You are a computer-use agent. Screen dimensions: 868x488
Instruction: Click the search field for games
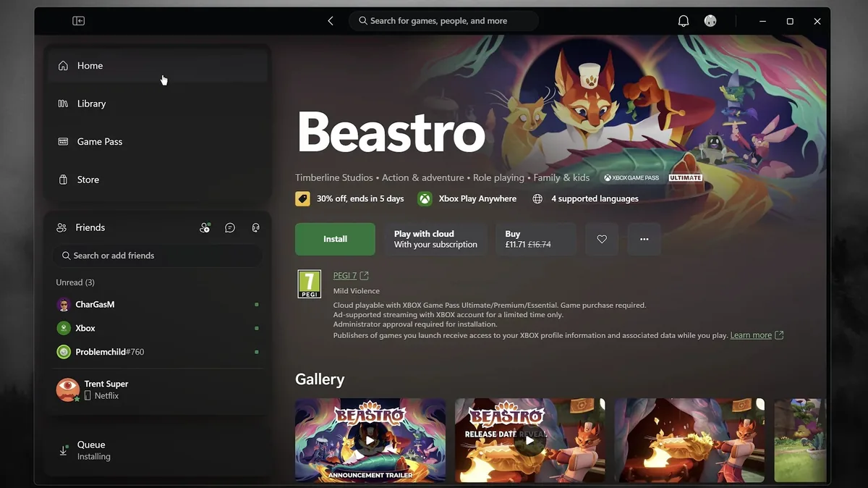click(x=443, y=21)
